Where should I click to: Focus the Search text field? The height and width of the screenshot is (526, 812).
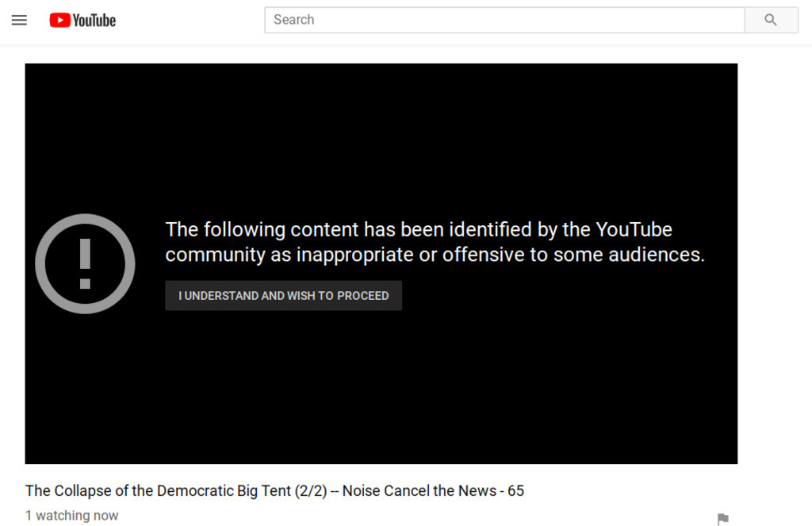(x=504, y=20)
